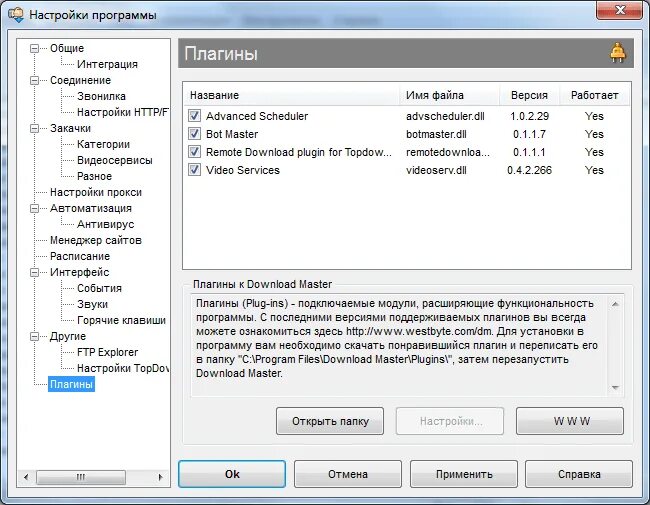Image resolution: width=650 pixels, height=505 pixels.
Task: Click the advscheduler.dll file name cell
Action: click(445, 116)
